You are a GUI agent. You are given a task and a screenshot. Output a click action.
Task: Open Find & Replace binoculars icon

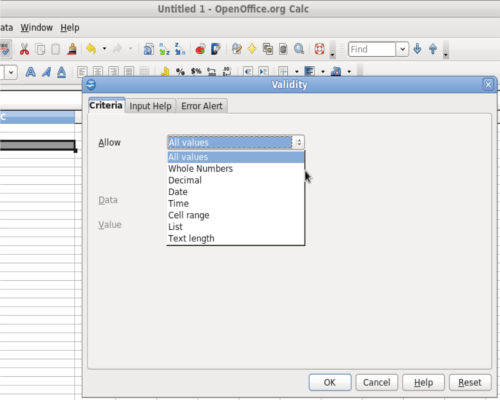pos(237,49)
